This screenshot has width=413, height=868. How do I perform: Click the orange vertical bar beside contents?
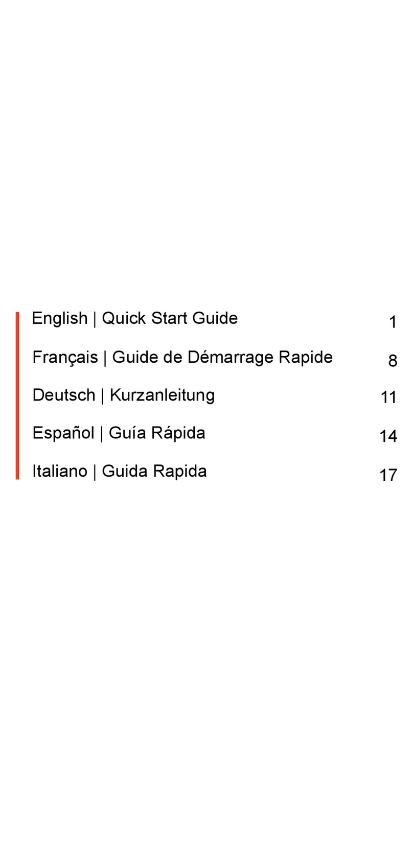click(x=17, y=396)
